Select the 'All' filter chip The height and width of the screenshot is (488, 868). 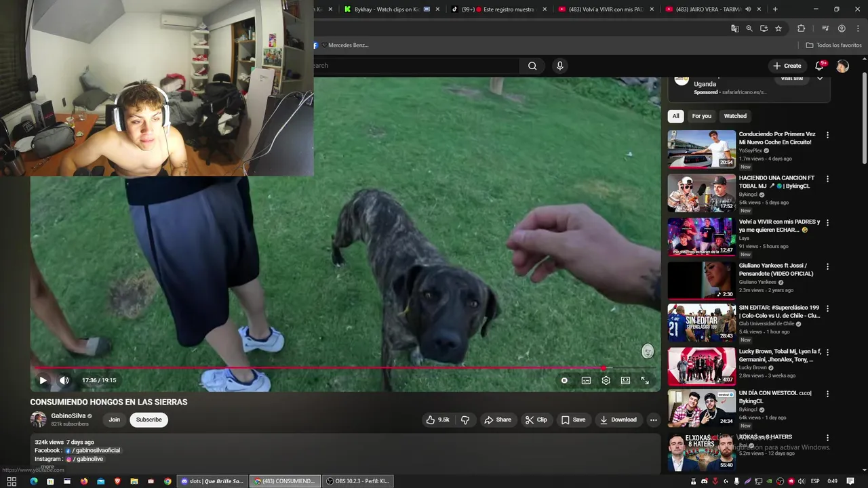pos(675,116)
